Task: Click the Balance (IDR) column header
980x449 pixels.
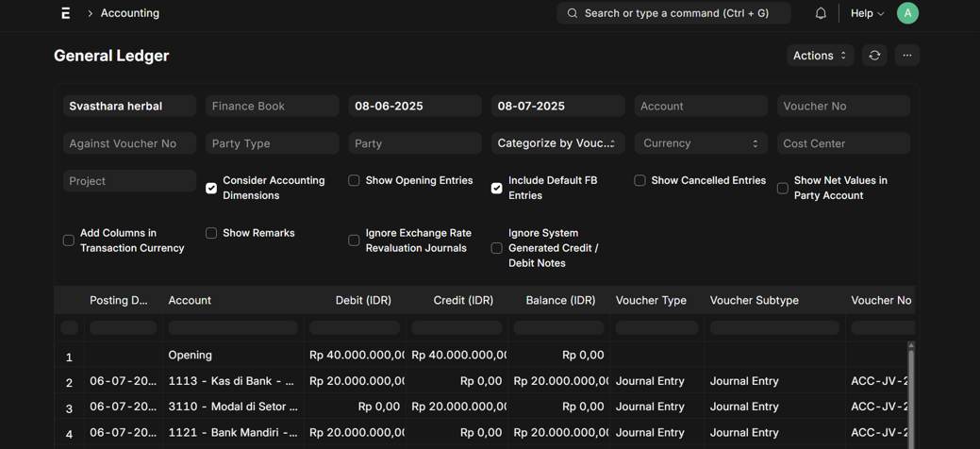Action: coord(560,300)
